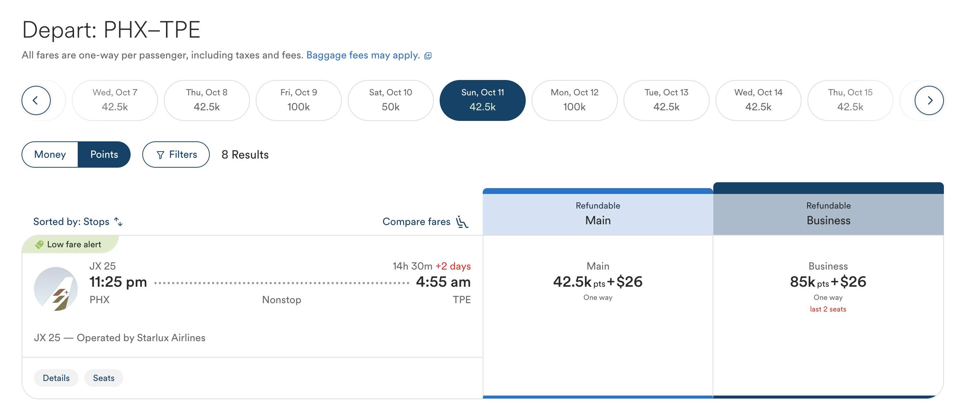This screenshot has width=980, height=412.
Task: Change the Sorted by: Stops order
Action: tap(78, 222)
